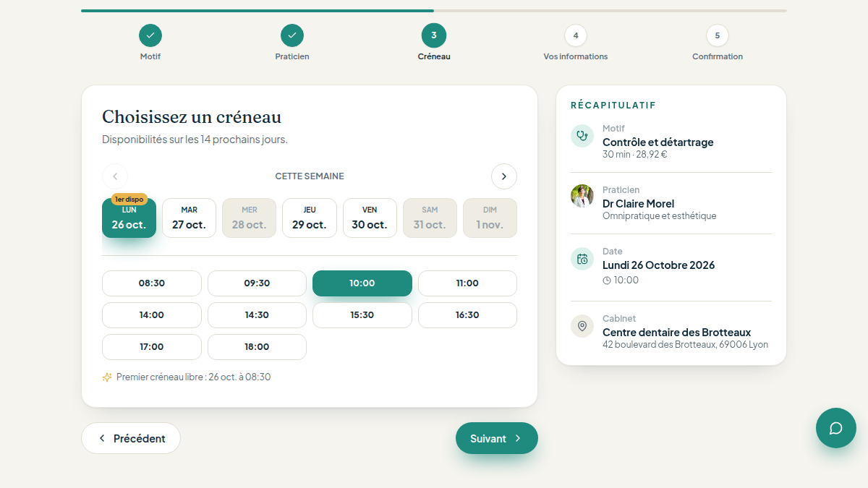Click 'Premier créneau libre : 26 oct. à 08:30'
Image resolution: width=868 pixels, height=488 pixels.
pos(193,377)
